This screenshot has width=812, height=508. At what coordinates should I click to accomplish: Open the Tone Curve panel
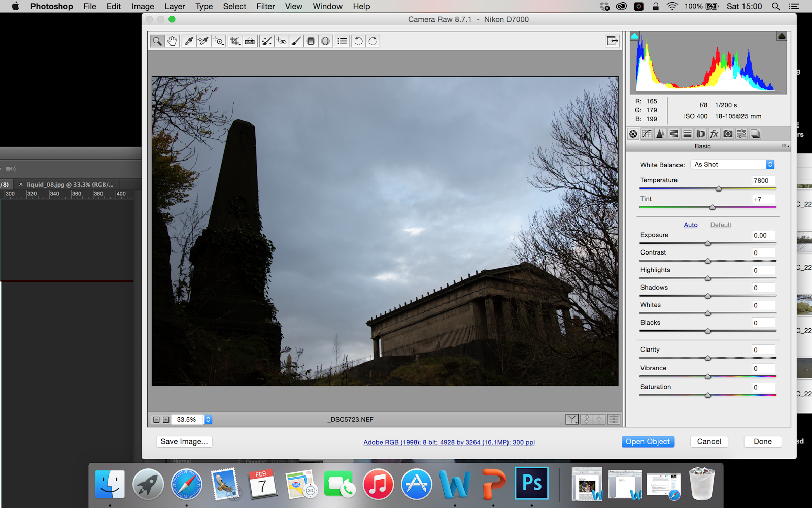coord(647,134)
